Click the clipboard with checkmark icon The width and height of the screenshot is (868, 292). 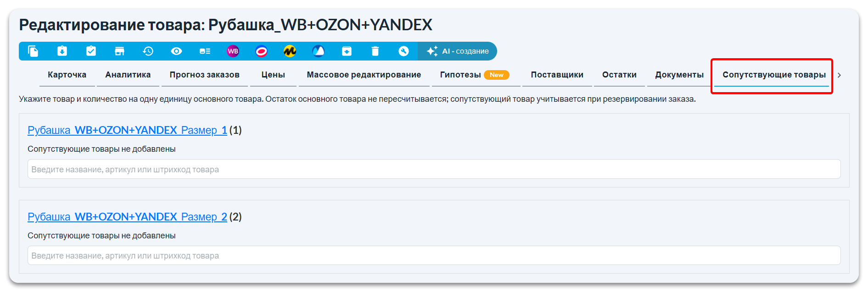coord(91,51)
